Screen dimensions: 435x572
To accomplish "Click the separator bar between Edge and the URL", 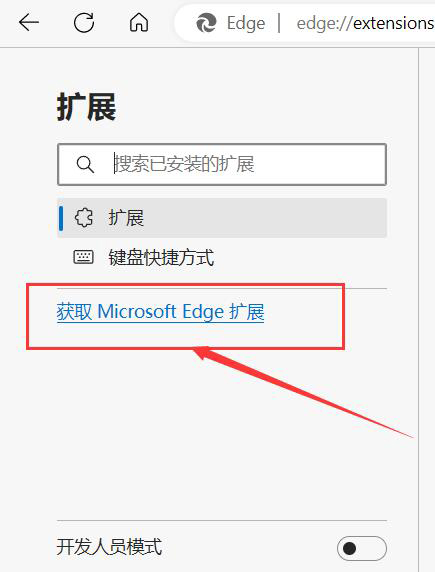I will (279, 23).
